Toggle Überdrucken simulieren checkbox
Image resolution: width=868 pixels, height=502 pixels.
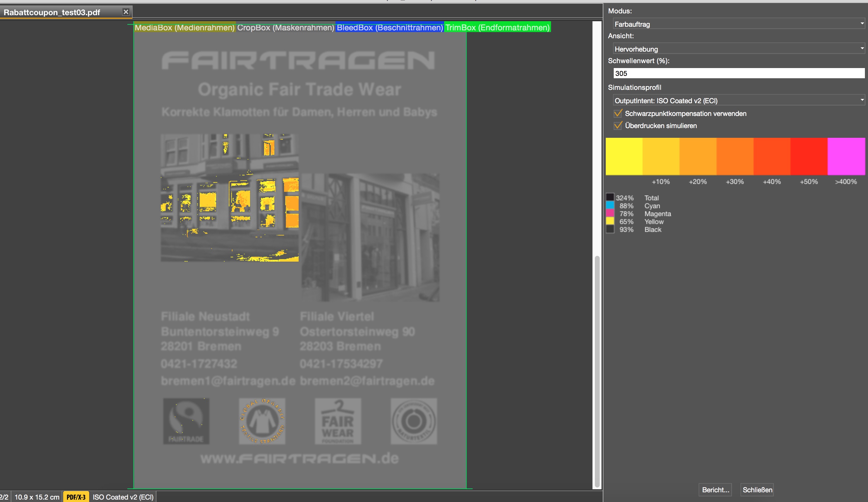click(618, 125)
